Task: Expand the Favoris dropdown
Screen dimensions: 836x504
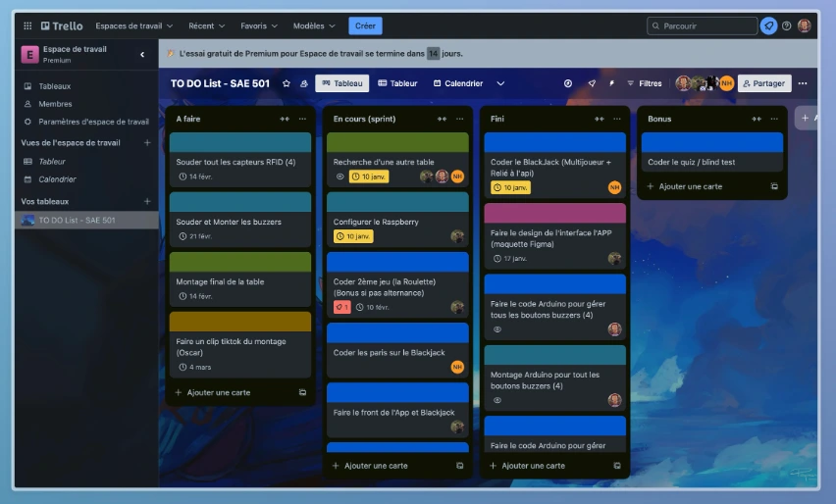Action: coord(259,25)
